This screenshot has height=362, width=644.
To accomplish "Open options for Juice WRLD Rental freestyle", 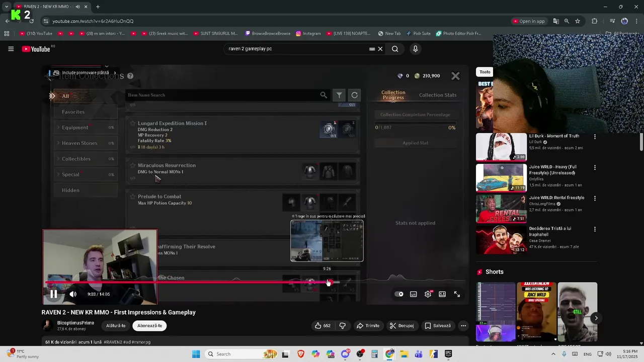I will [595, 199].
